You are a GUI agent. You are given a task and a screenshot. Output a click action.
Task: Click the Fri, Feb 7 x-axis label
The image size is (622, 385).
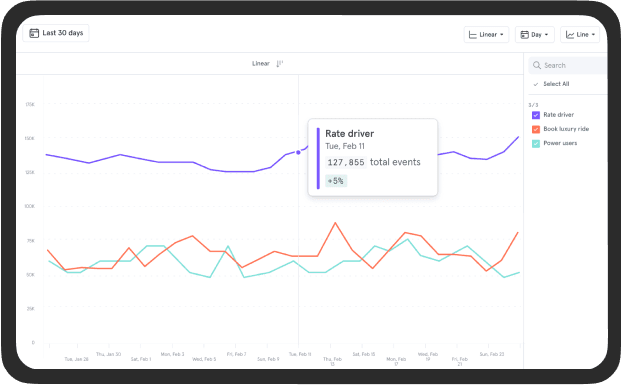click(236, 354)
